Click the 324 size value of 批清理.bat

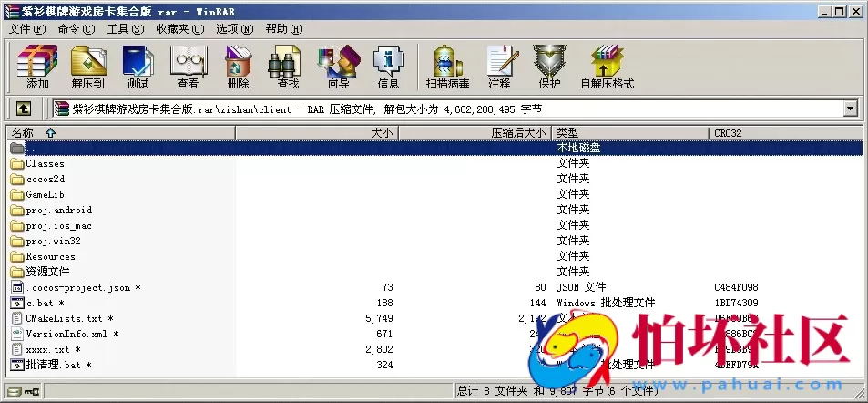[x=384, y=365]
